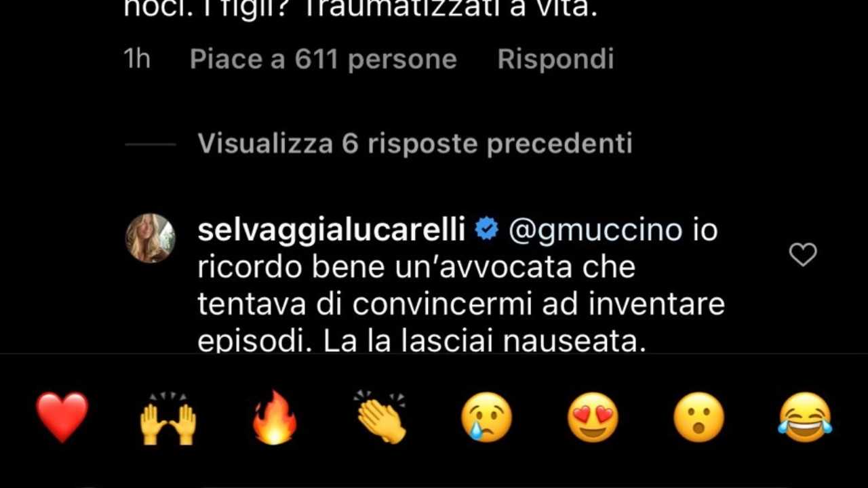
Task: Click the '1h' comment timestamp
Action: (x=137, y=59)
